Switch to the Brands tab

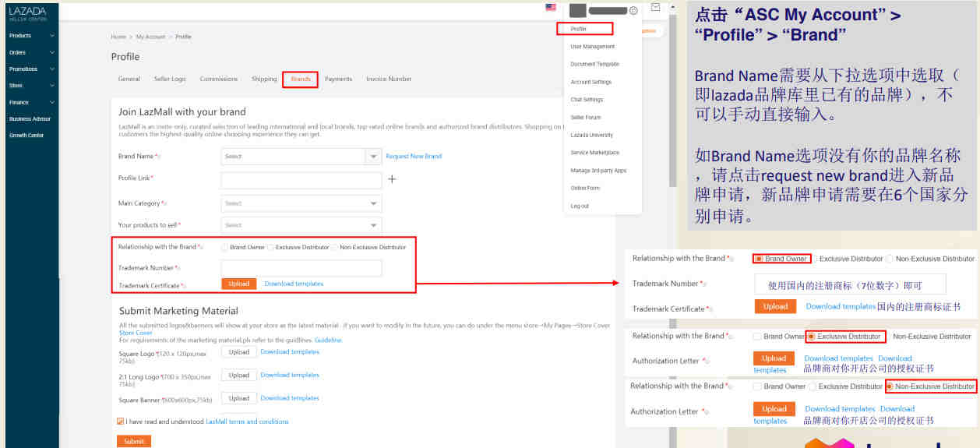[301, 79]
